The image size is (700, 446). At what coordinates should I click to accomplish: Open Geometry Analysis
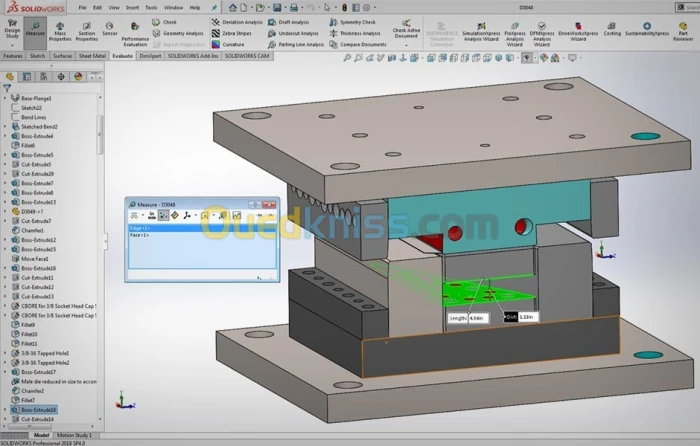178,33
